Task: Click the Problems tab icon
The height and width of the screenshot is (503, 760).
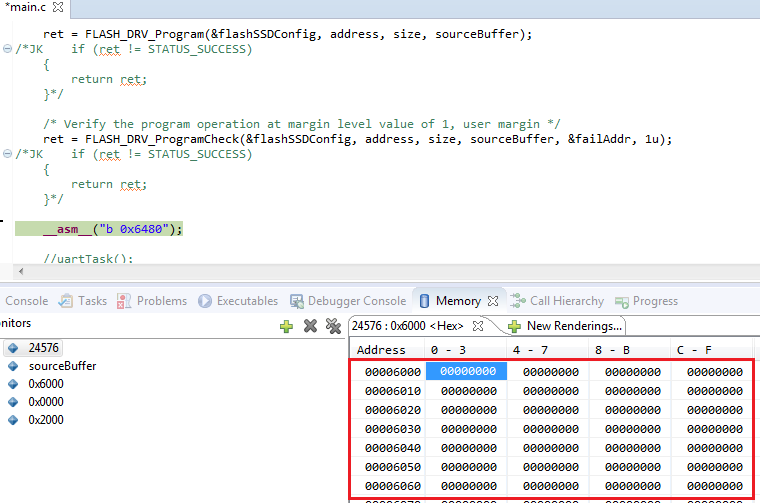Action: coord(124,301)
